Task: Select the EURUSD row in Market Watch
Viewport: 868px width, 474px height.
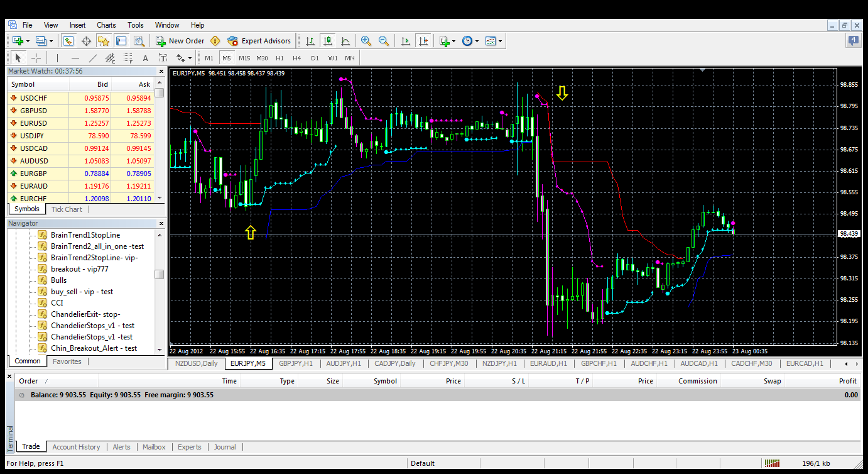Action: point(80,123)
